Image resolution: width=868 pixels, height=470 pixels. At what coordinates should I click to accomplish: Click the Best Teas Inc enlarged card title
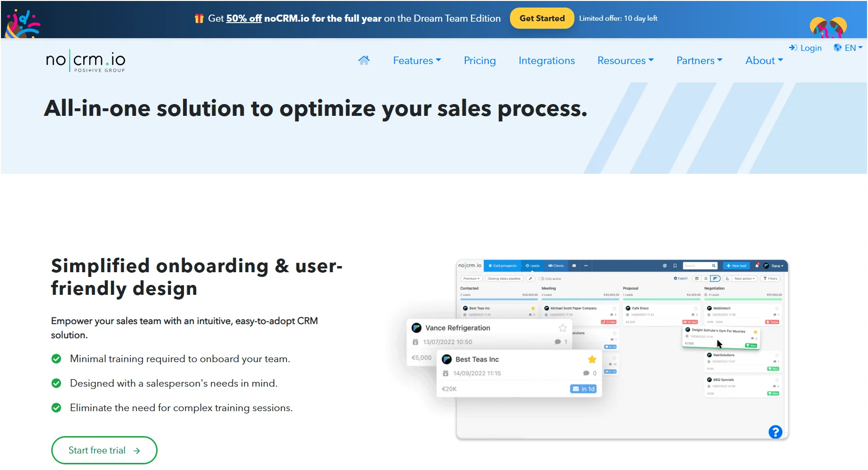point(477,359)
